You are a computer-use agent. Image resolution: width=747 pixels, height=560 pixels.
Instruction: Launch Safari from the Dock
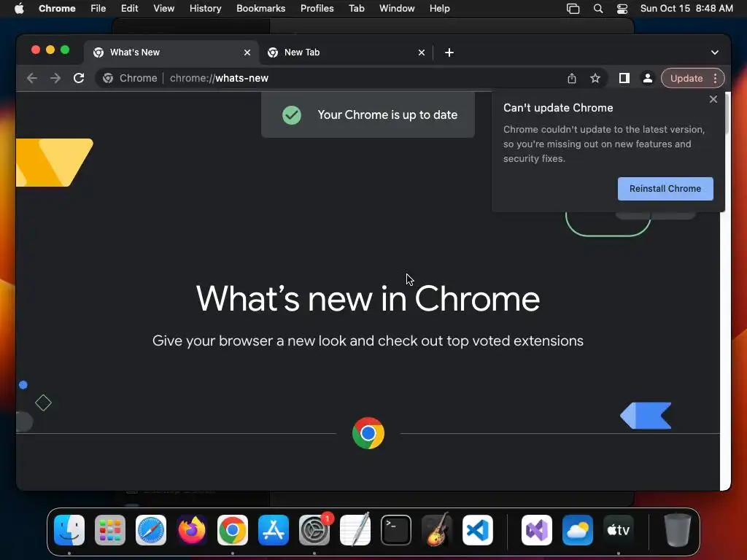pyautogui.click(x=151, y=530)
